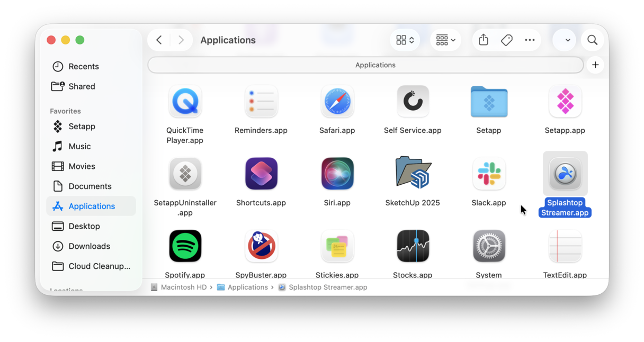Select the pink Setapp.app icon
The height and width of the screenshot is (342, 644).
(565, 101)
